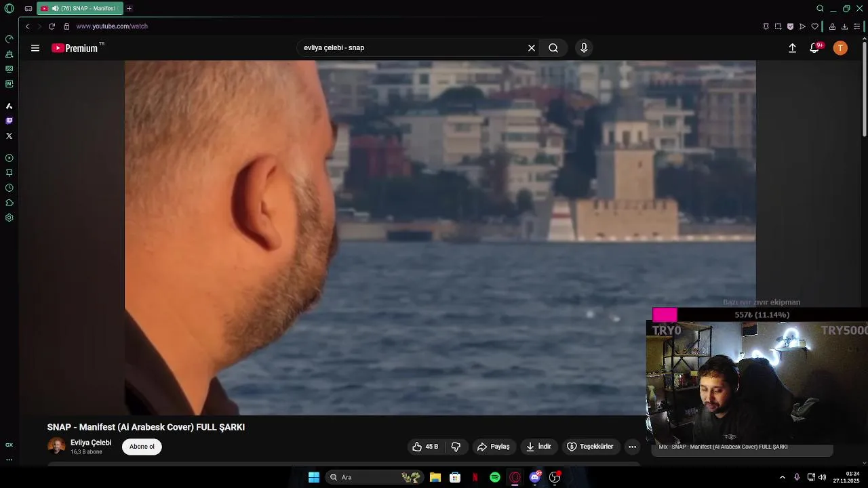Image resolution: width=868 pixels, height=488 pixels.
Task: Click the video title SNAP - Manifest
Action: pyautogui.click(x=146, y=427)
